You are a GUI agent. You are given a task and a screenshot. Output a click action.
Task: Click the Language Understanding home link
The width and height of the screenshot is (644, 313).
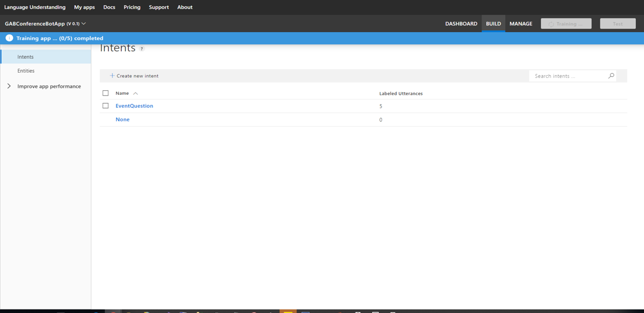coord(35,8)
